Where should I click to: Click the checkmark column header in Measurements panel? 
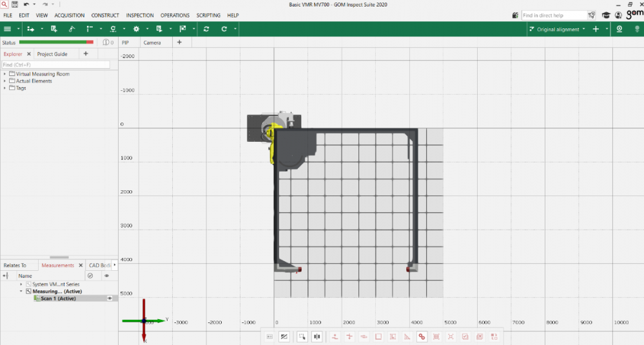90,275
